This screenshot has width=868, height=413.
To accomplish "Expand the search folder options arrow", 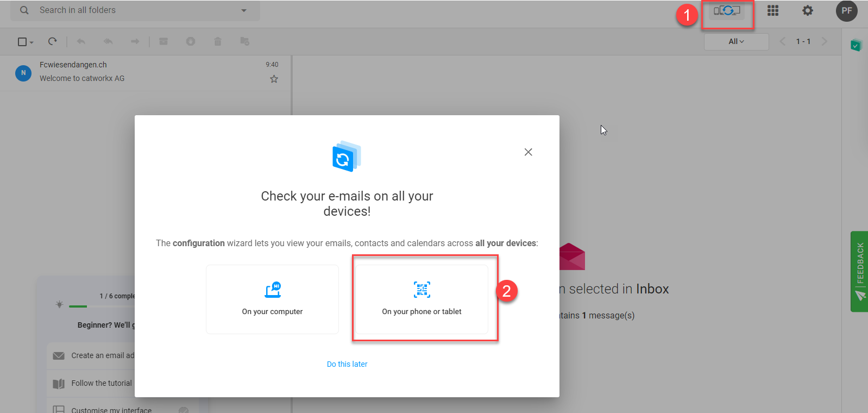I will coord(244,10).
